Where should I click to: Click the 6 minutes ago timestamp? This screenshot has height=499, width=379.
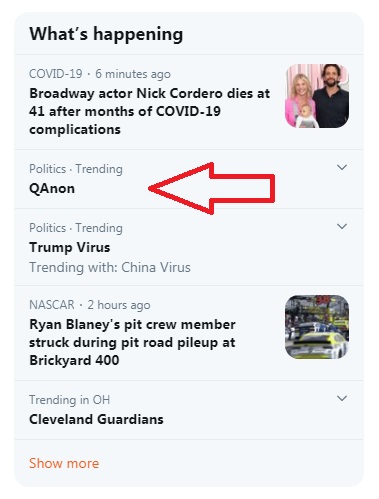click(133, 74)
